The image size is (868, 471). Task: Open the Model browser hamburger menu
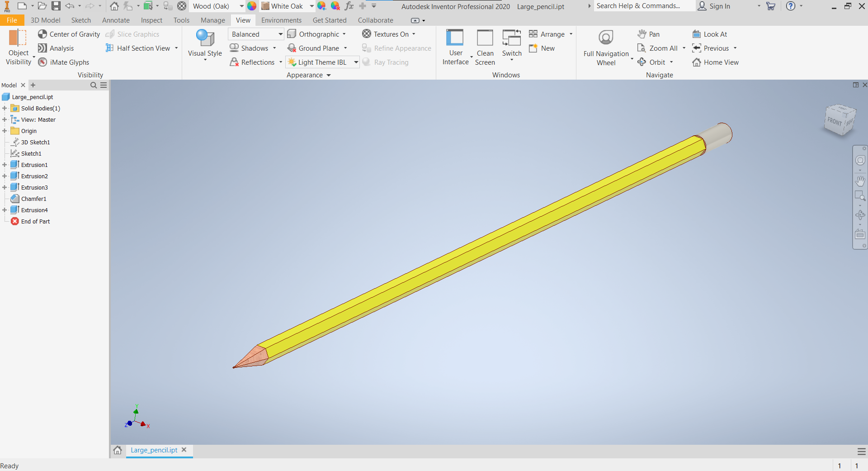point(104,85)
